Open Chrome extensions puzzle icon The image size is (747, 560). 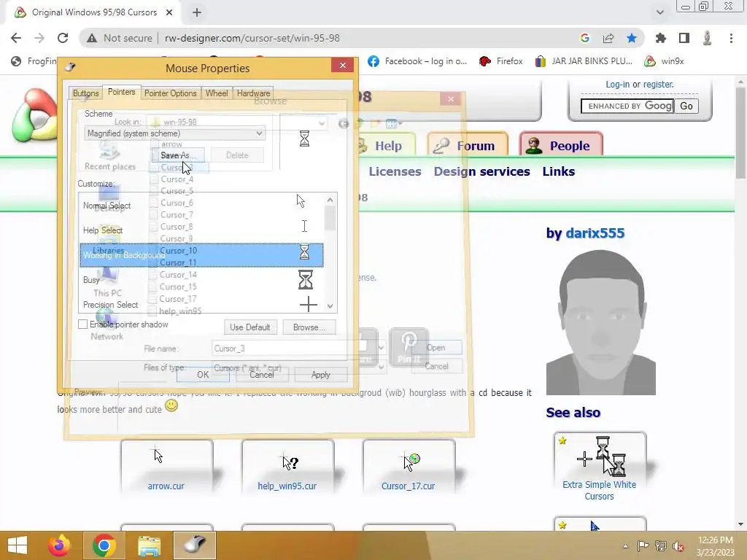661,38
